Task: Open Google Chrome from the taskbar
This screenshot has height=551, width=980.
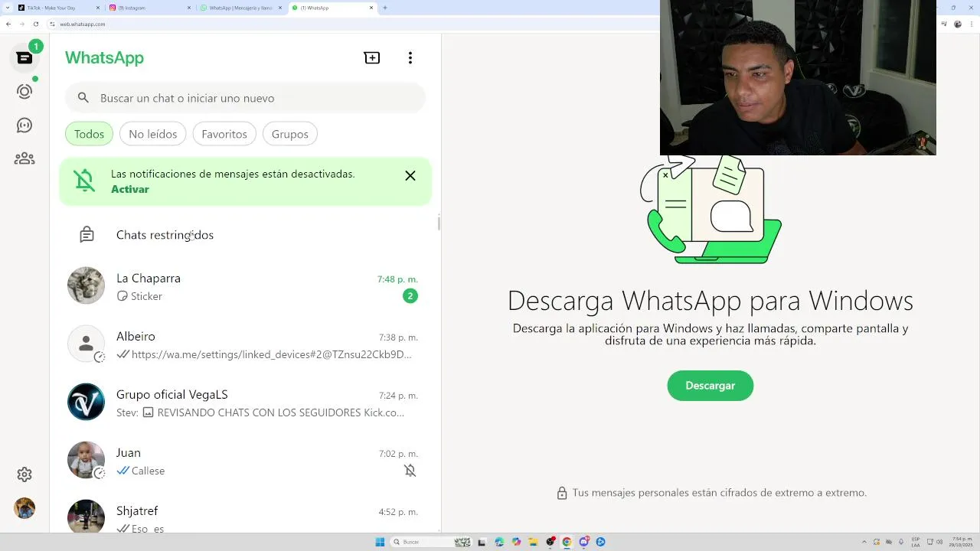Action: coord(567,542)
